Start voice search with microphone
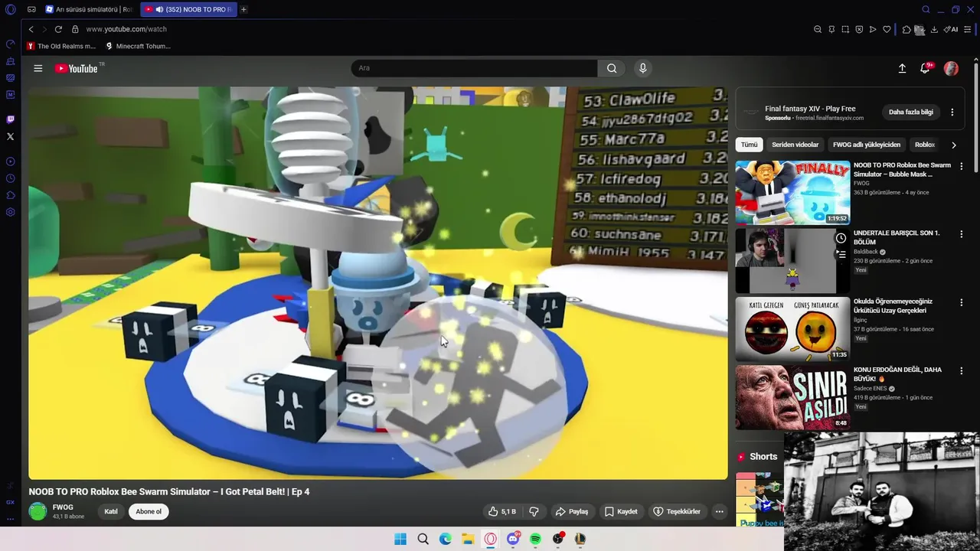The height and width of the screenshot is (551, 980). point(642,68)
